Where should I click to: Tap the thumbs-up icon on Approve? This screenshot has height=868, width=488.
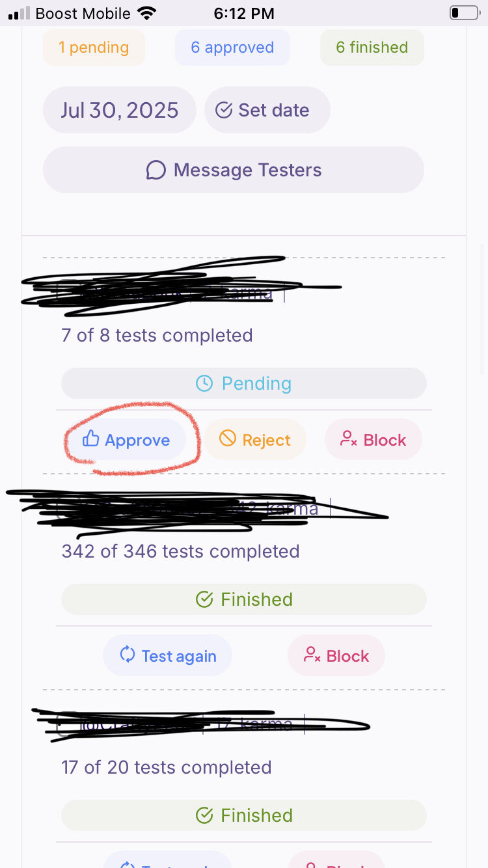tap(90, 439)
